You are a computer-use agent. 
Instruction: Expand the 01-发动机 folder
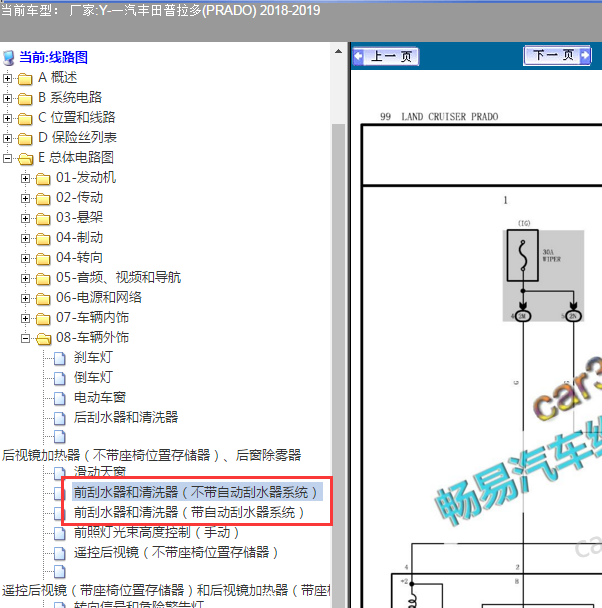click(25, 178)
